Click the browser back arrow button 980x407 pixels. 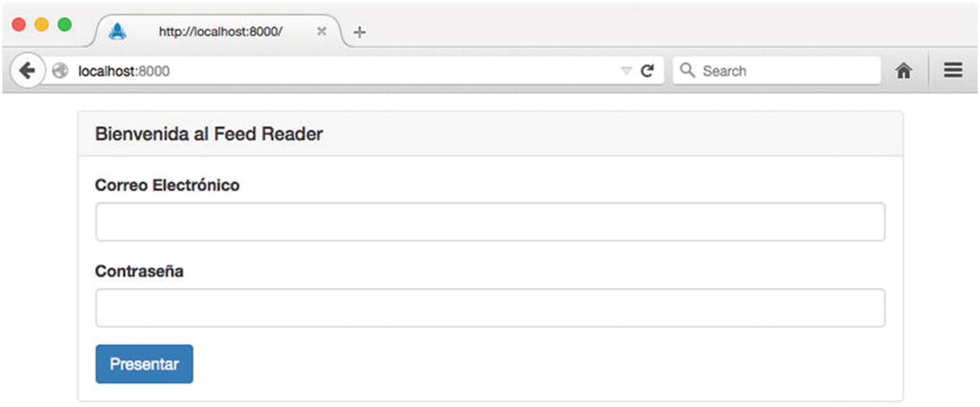tap(27, 71)
